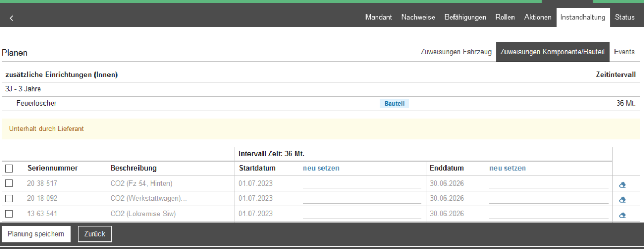644x249 pixels.
Task: Click new start date field for 20 38 517
Action: click(x=361, y=184)
